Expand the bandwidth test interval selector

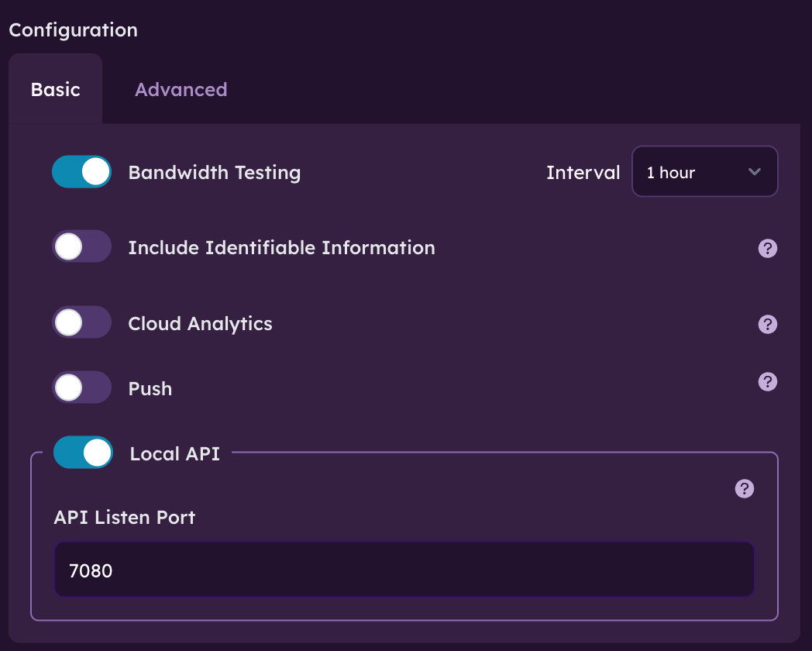point(704,171)
